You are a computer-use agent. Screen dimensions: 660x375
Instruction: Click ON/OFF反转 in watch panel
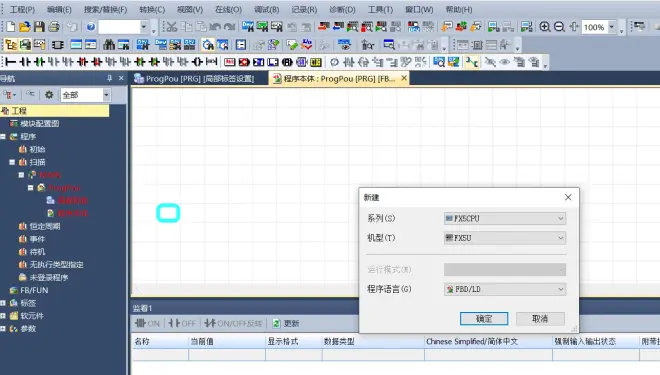[233, 323]
